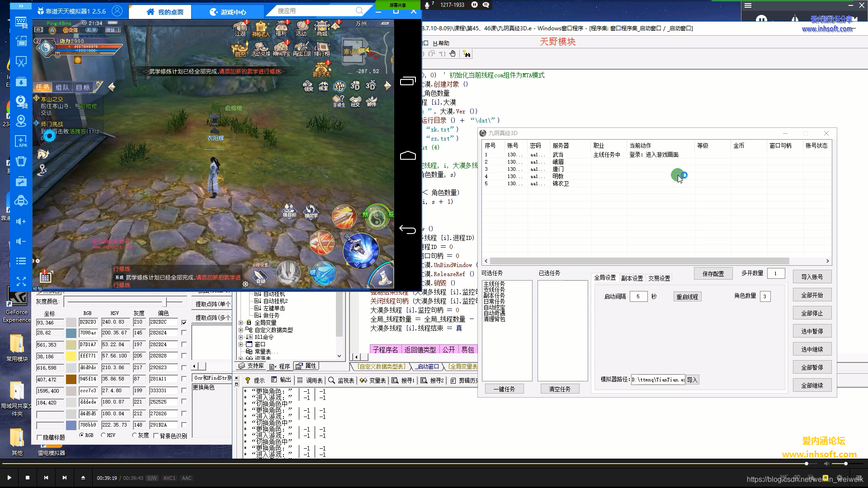Switch to the 副本设置 tab
Image resolution: width=868 pixels, height=488 pixels.
pyautogui.click(x=632, y=278)
